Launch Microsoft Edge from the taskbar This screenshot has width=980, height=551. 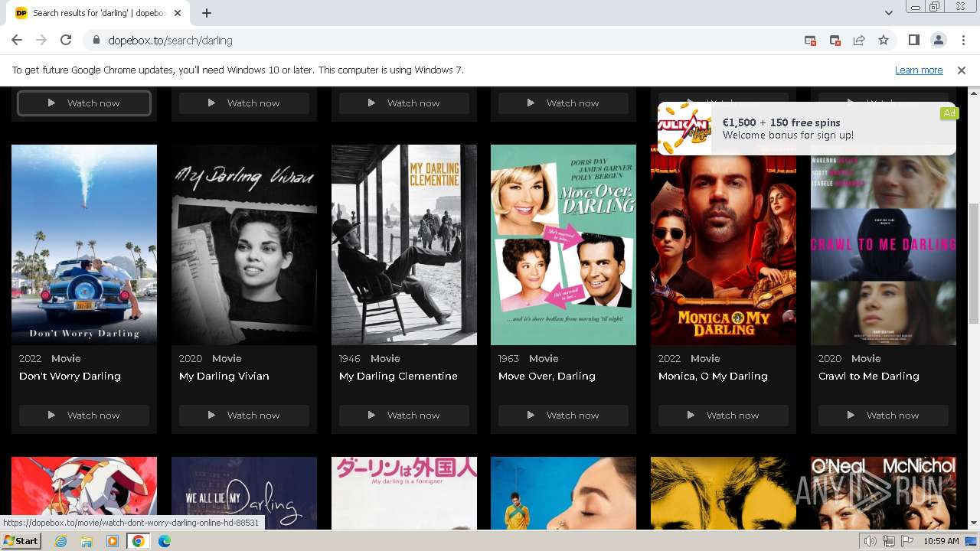click(164, 541)
